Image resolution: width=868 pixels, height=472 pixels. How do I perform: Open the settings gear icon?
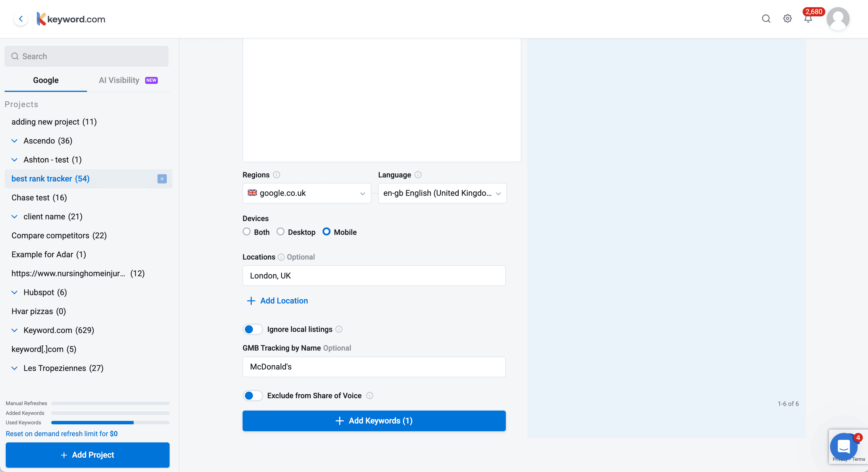[787, 18]
